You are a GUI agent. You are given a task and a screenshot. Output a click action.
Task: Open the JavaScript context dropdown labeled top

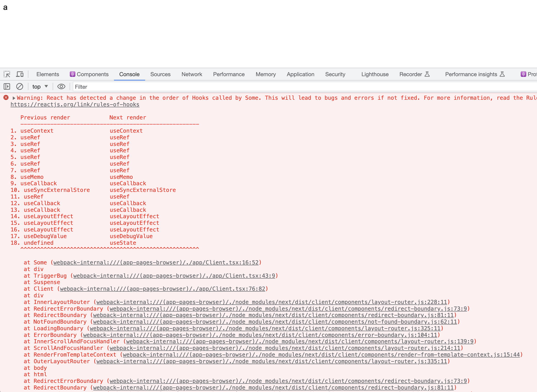(40, 86)
